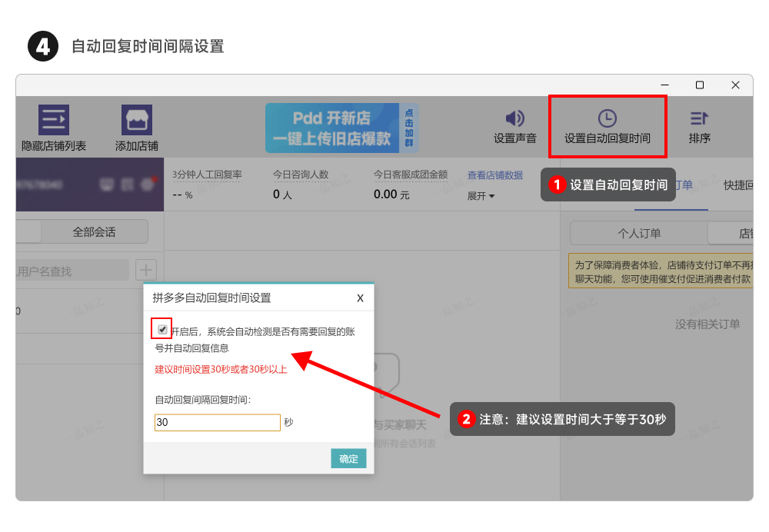The height and width of the screenshot is (532, 769).
Task: Click the 隐藏店铺列表 hide shop list icon
Action: (54, 120)
